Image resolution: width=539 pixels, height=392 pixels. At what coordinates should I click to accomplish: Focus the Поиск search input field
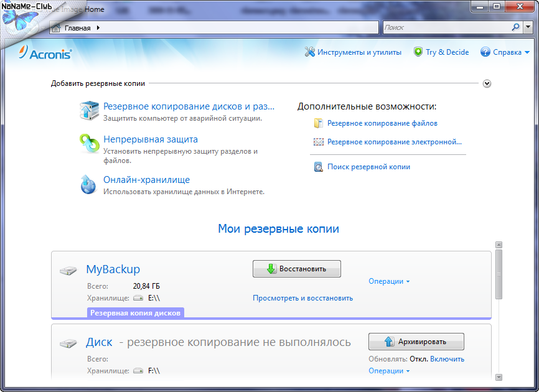[x=446, y=27]
